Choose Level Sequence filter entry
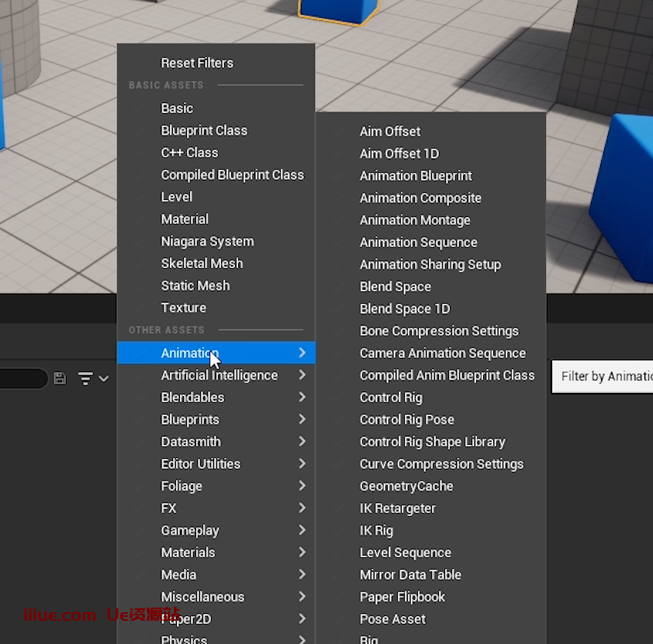The height and width of the screenshot is (644, 653). pyautogui.click(x=405, y=553)
